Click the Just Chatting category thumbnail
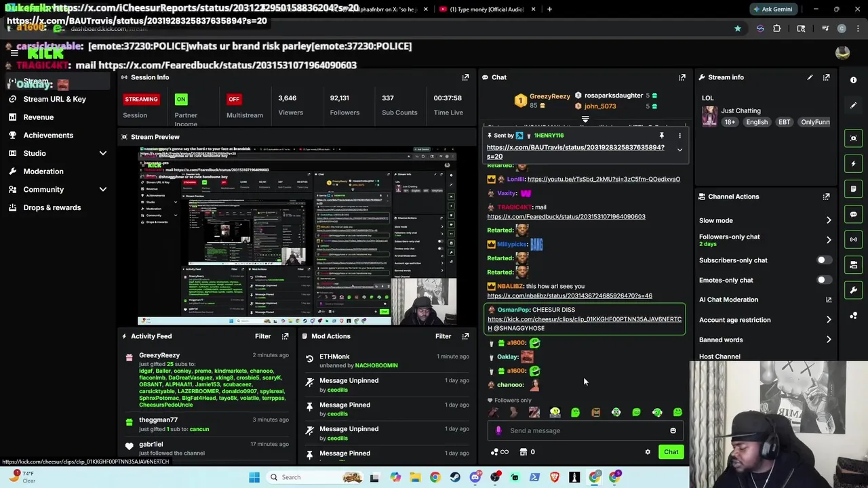The image size is (868, 488). click(709, 116)
